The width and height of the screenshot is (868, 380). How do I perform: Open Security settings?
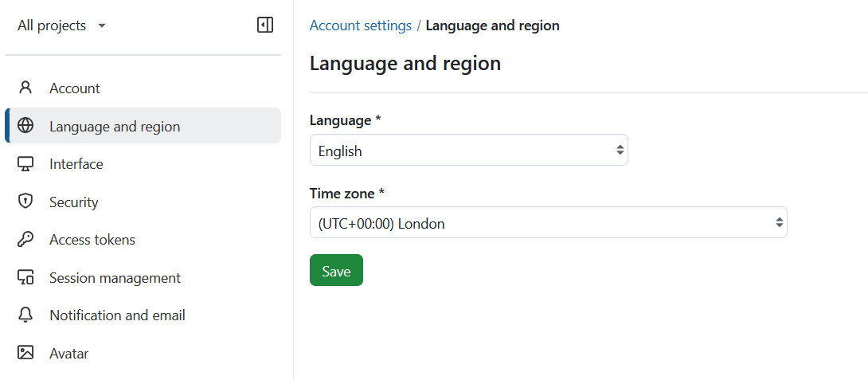tap(143, 202)
